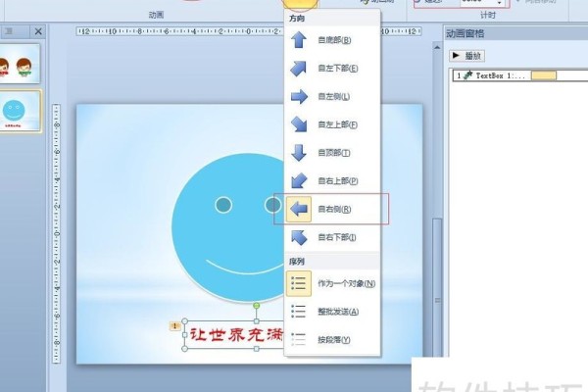Close the slide thumbnail pane

click(x=38, y=31)
